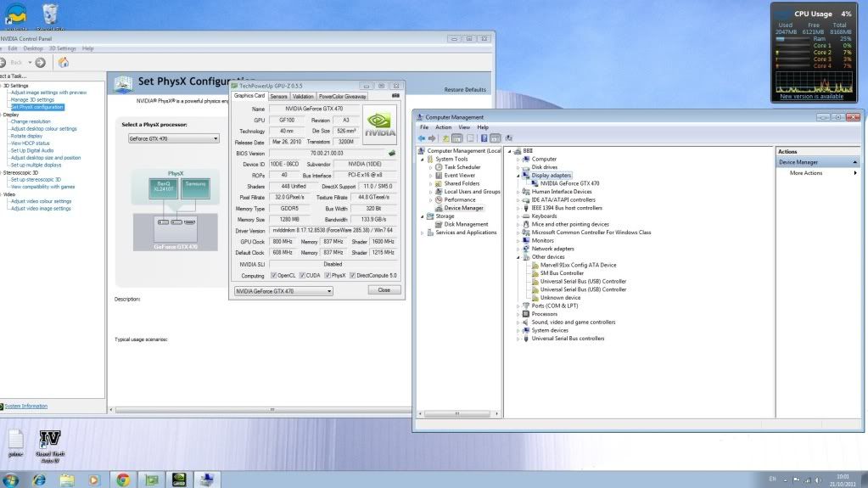Toggle the DirectCompute 5.0 checkbox

(353, 275)
